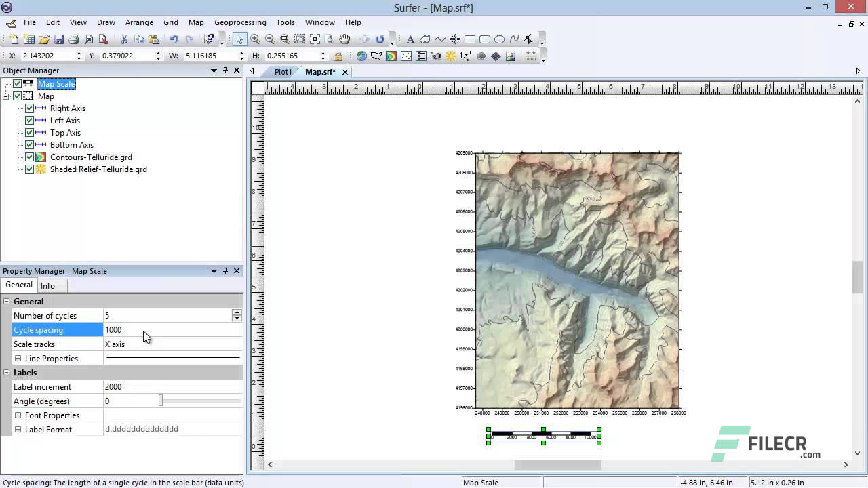Select the Rounded Rectangle drawing tool
868x488 pixels.
tap(485, 39)
